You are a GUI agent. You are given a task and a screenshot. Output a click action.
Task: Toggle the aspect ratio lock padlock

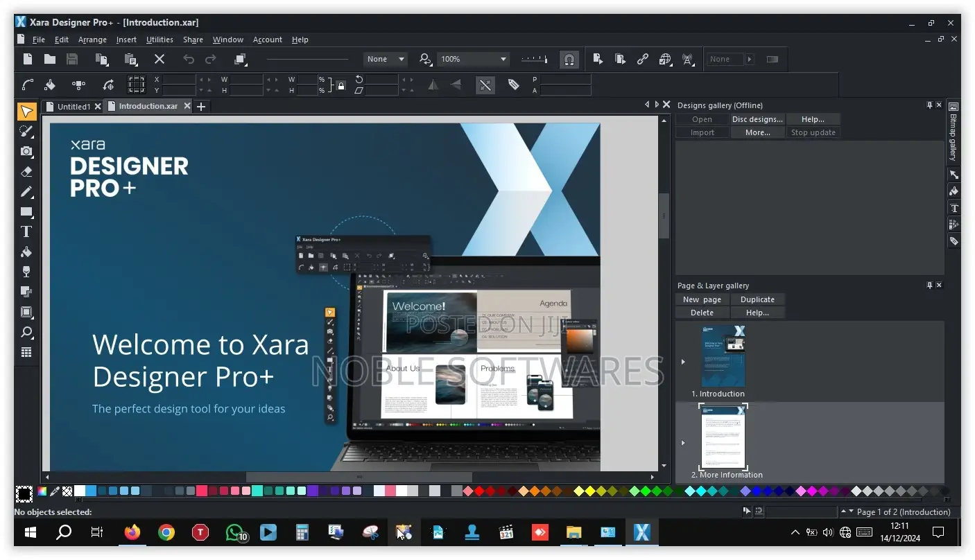coord(340,85)
